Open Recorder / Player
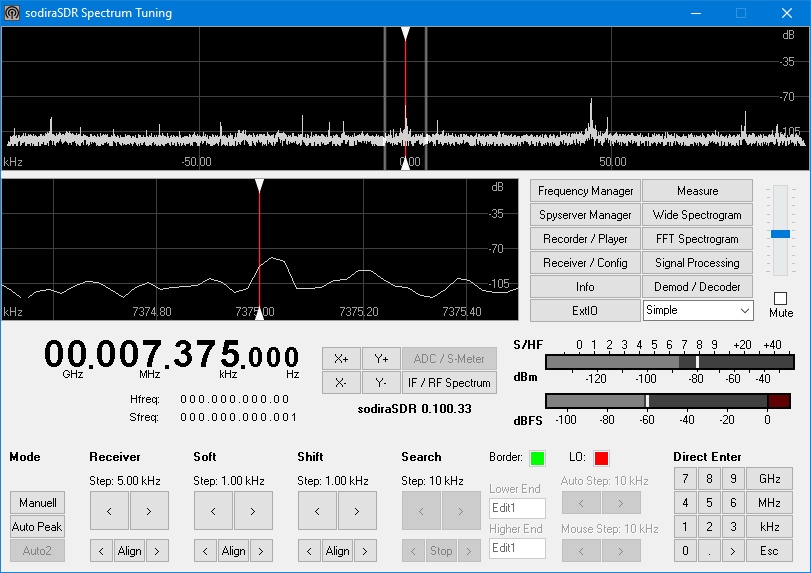This screenshot has height=573, width=811. point(585,239)
